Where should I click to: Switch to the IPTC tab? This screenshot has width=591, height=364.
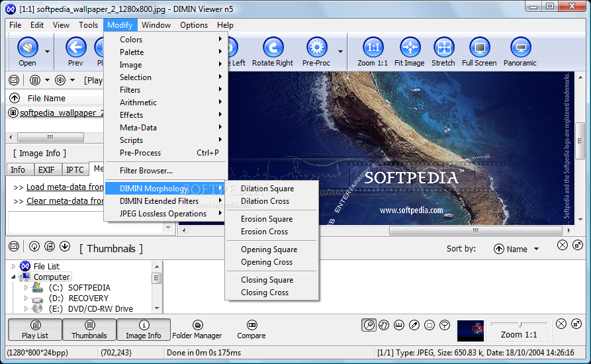pos(75,170)
